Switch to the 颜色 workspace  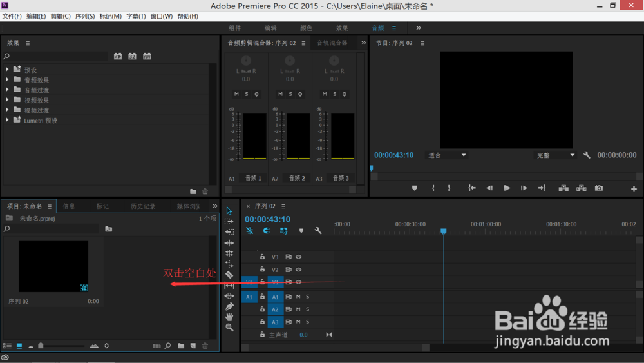pos(306,28)
